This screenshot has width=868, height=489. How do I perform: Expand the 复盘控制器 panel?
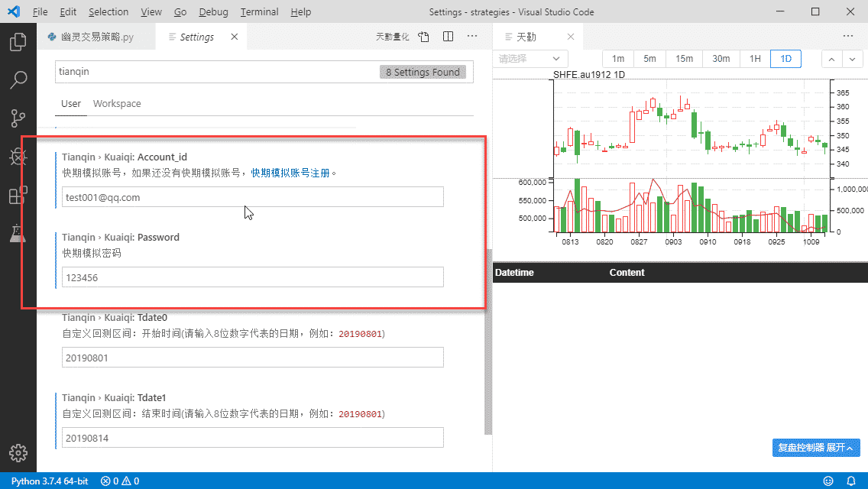point(816,448)
